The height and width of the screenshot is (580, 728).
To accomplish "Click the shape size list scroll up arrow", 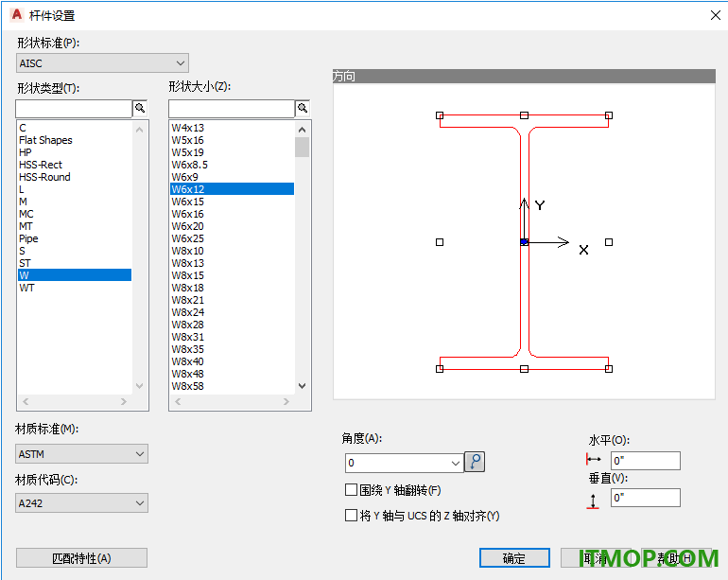I will click(302, 130).
